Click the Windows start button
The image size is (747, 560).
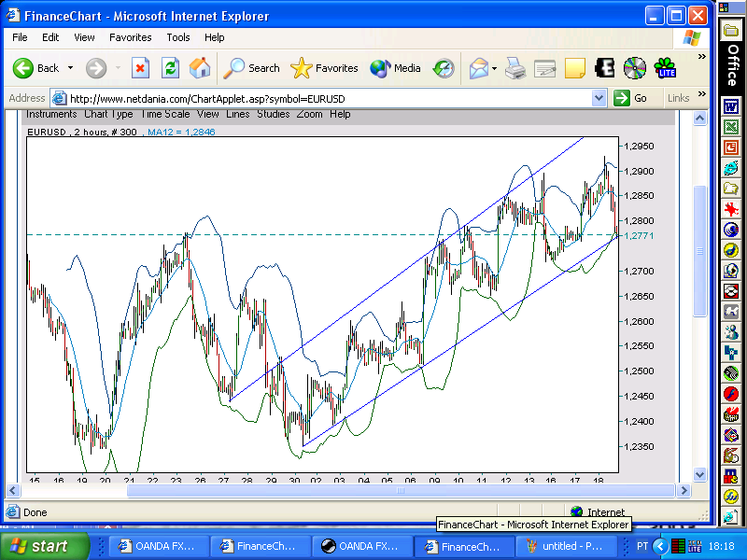point(45,546)
